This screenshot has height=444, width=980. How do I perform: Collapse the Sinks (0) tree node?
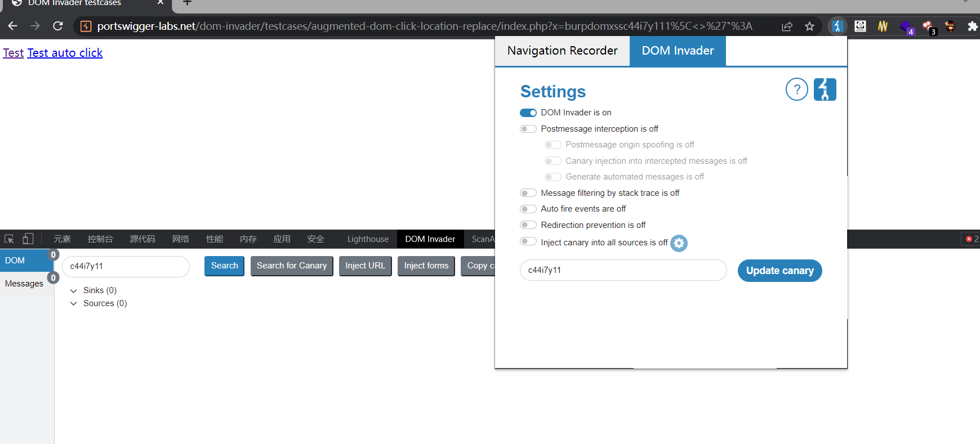73,291
